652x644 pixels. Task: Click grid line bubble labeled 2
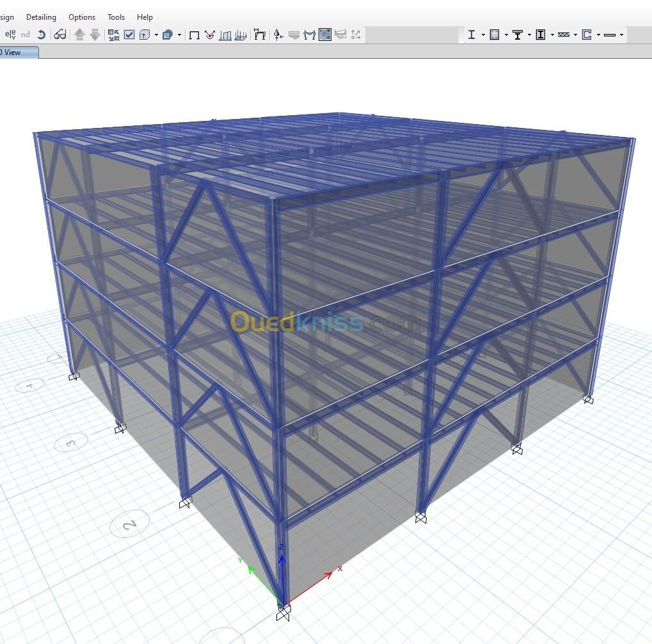tap(130, 524)
